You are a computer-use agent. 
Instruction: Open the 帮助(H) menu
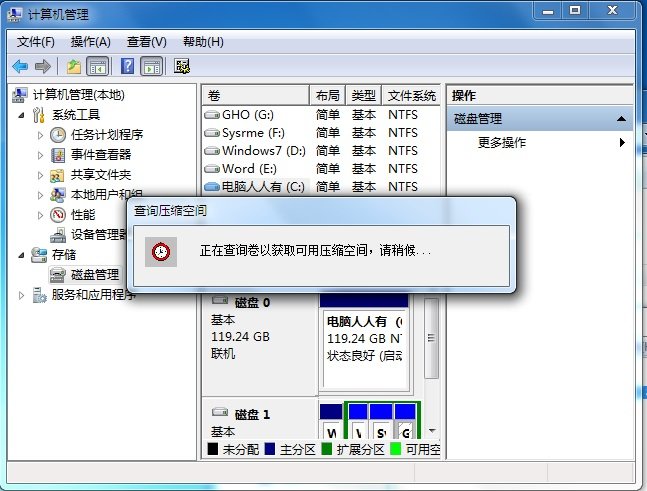point(203,42)
